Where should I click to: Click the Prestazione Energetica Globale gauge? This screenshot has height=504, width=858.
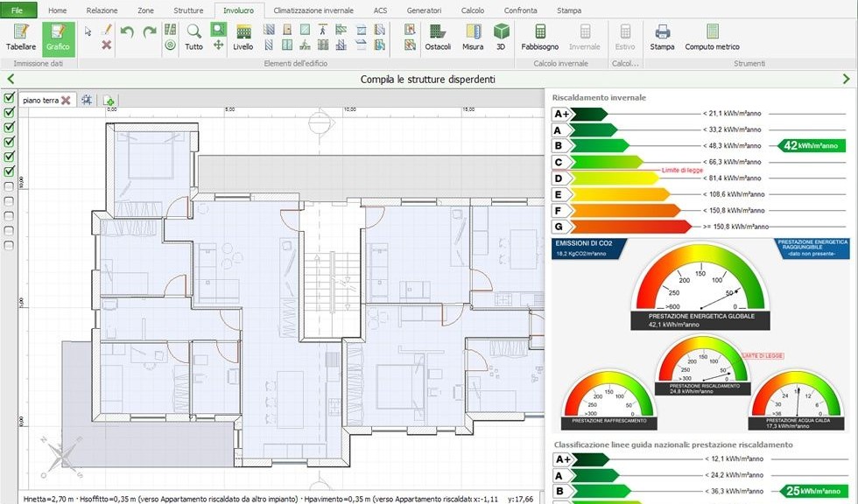pyautogui.click(x=700, y=287)
